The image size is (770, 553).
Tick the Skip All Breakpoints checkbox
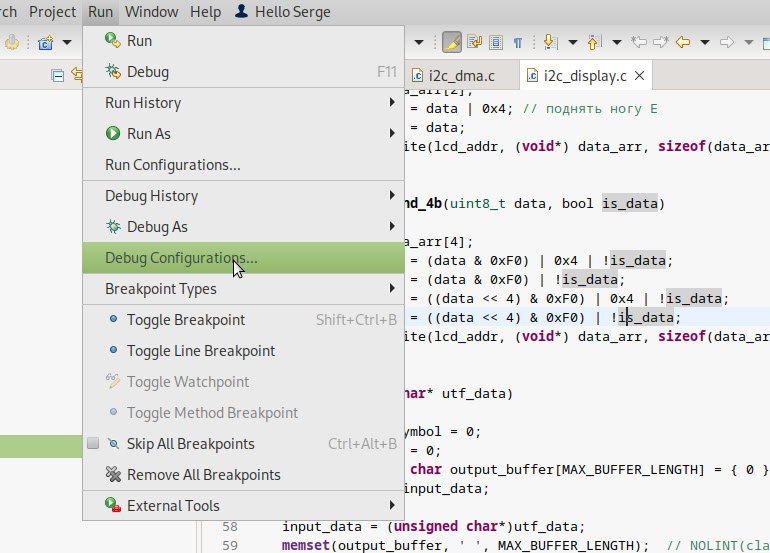(x=93, y=443)
